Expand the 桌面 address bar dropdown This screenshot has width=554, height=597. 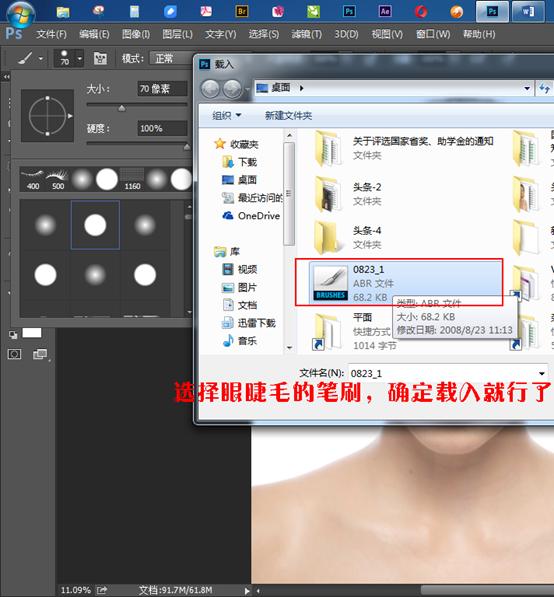527,88
